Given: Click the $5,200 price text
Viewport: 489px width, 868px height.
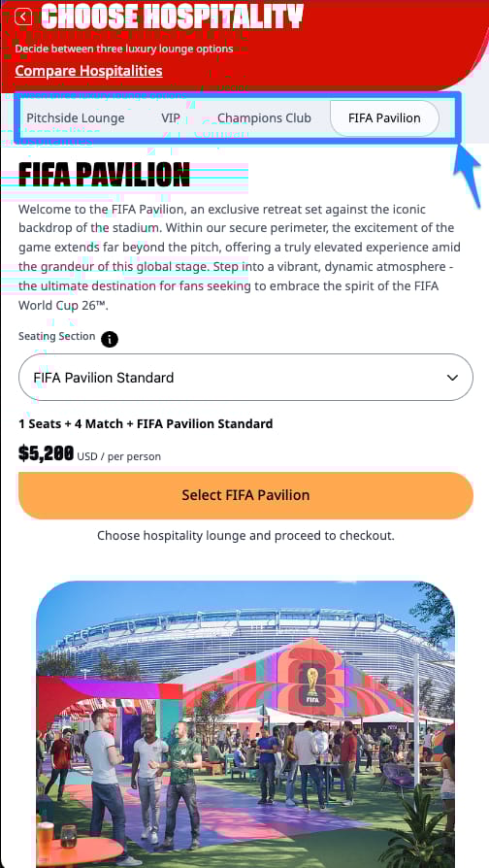Looking at the screenshot, I should click(46, 454).
